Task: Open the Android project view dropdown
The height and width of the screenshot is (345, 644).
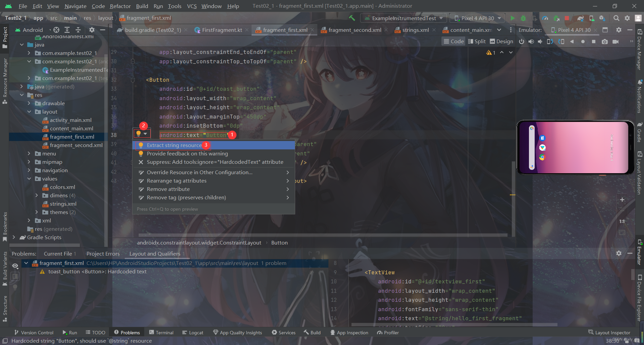Action: (x=33, y=30)
